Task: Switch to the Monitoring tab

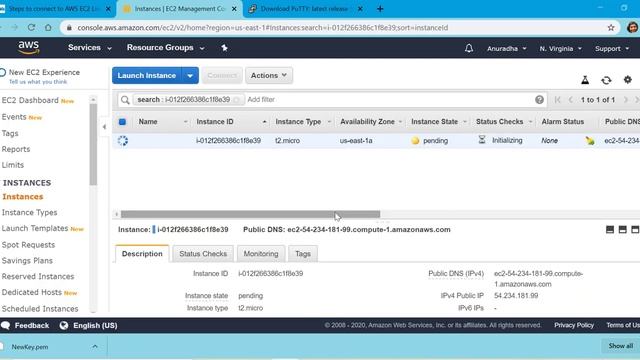Action: pos(261,253)
